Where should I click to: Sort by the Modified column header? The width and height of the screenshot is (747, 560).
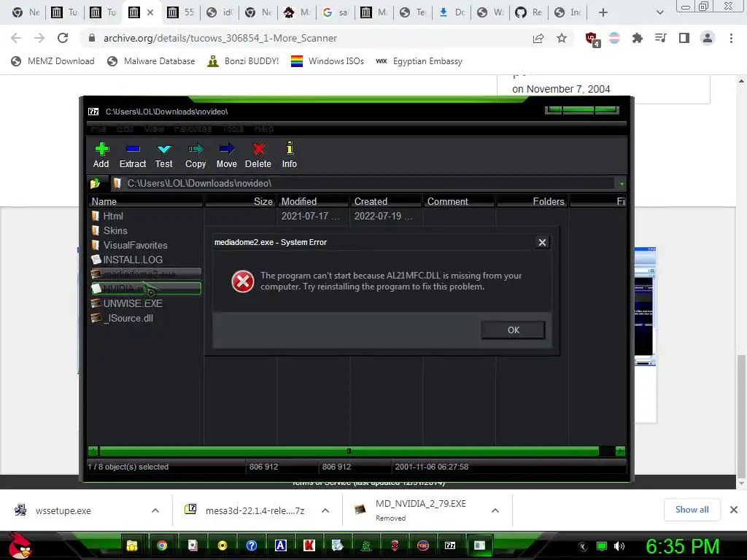point(313,201)
